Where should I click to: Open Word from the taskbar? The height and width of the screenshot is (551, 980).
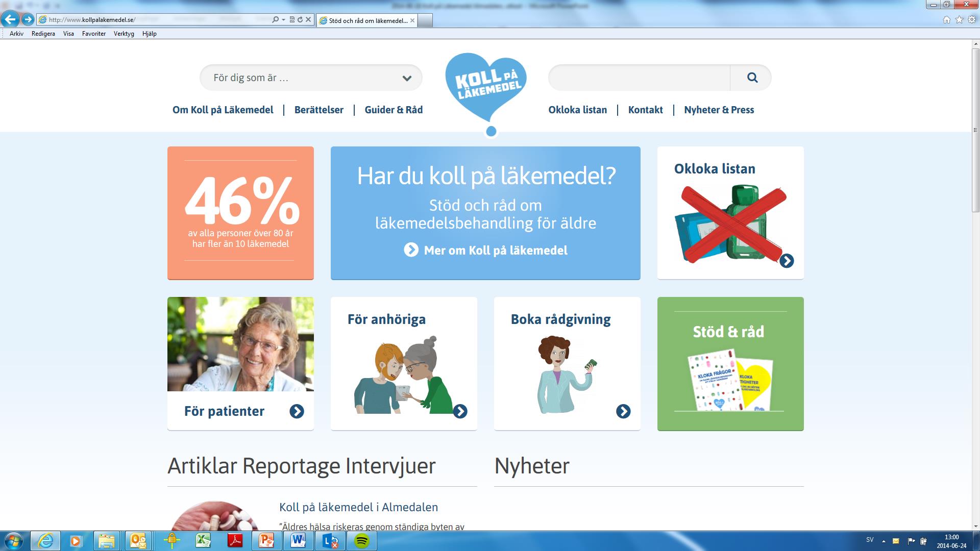pyautogui.click(x=298, y=540)
